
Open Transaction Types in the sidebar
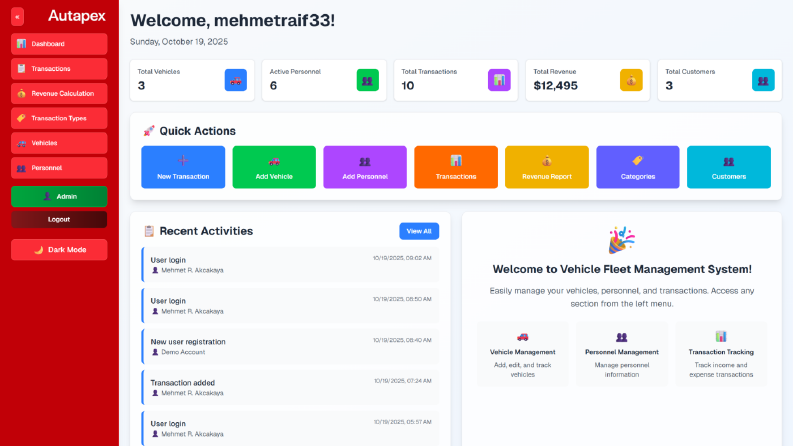coord(59,118)
